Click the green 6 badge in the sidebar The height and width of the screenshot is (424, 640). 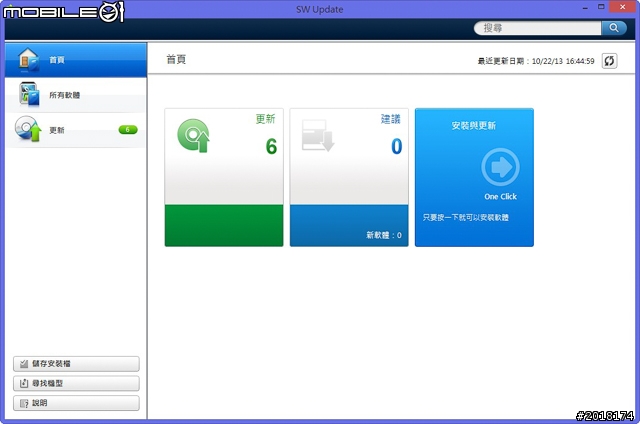pos(128,130)
